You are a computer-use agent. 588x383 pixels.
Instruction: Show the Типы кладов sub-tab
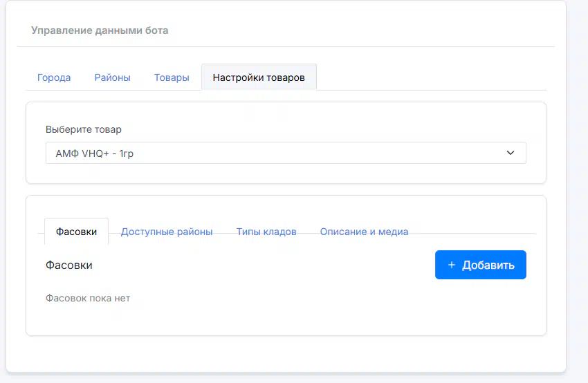(x=266, y=232)
